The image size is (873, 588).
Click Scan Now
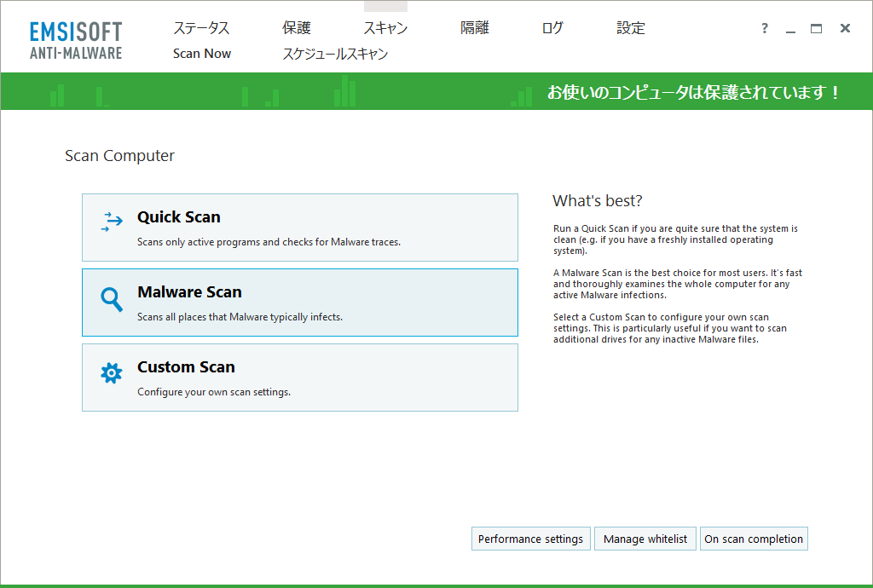coord(202,53)
